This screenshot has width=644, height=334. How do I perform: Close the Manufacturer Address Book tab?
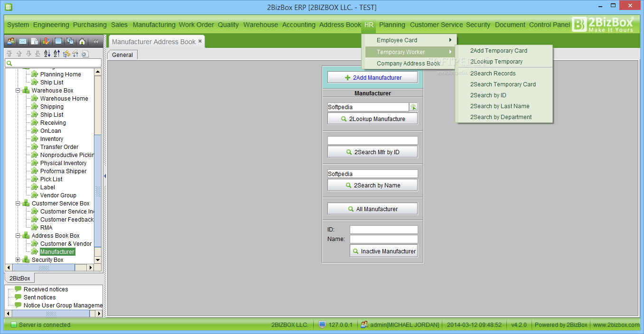(x=200, y=41)
